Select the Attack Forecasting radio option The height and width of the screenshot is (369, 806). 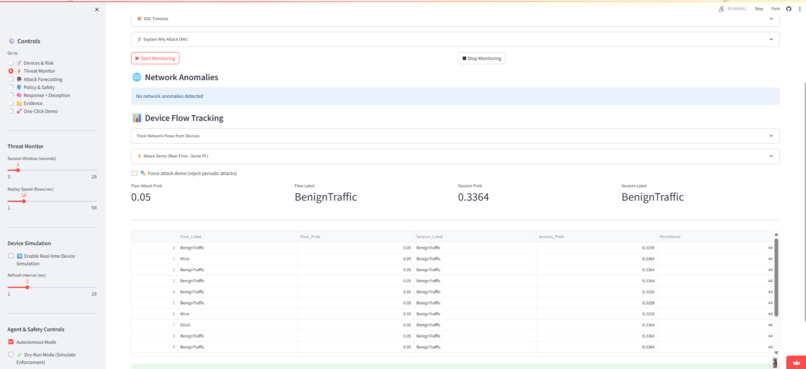pyautogui.click(x=11, y=79)
